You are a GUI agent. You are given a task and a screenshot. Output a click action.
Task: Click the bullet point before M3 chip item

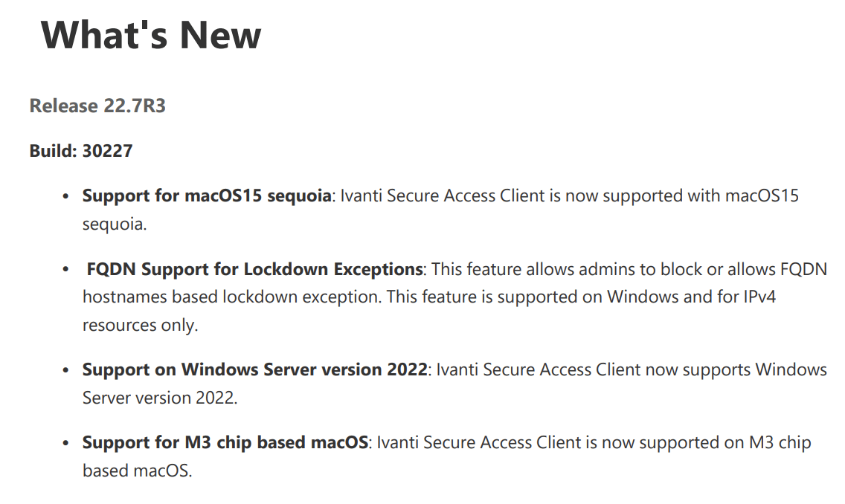click(x=66, y=443)
